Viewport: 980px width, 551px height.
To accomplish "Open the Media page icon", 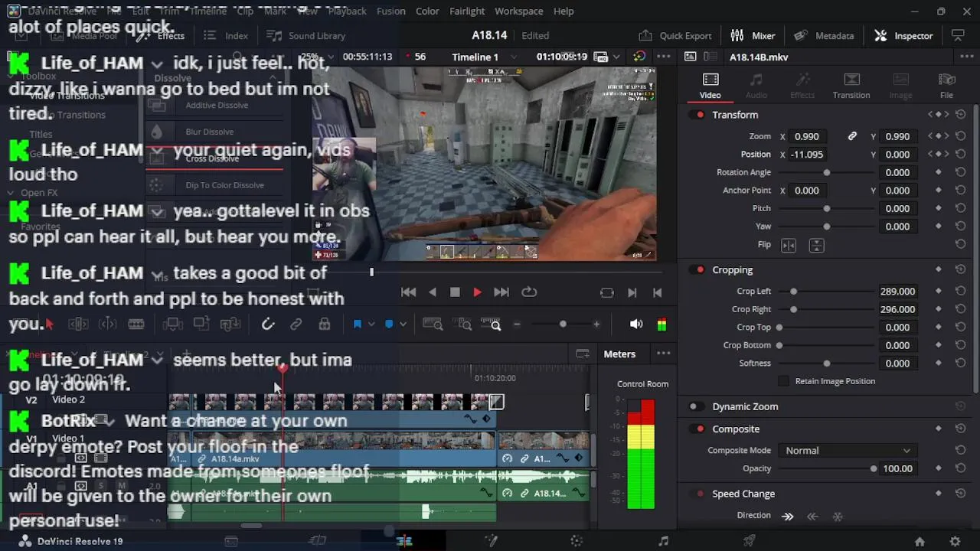I will (231, 541).
